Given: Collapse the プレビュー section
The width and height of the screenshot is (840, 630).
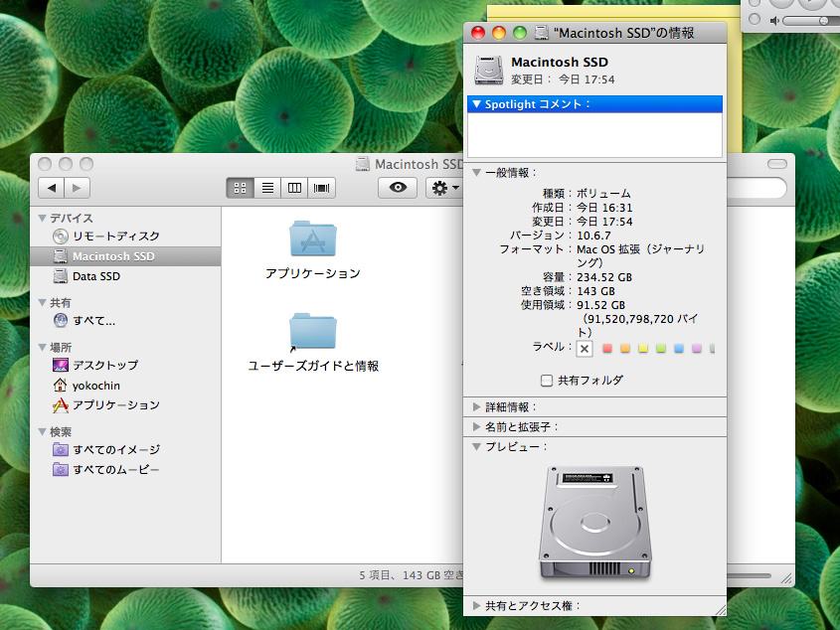Looking at the screenshot, I should [x=476, y=447].
